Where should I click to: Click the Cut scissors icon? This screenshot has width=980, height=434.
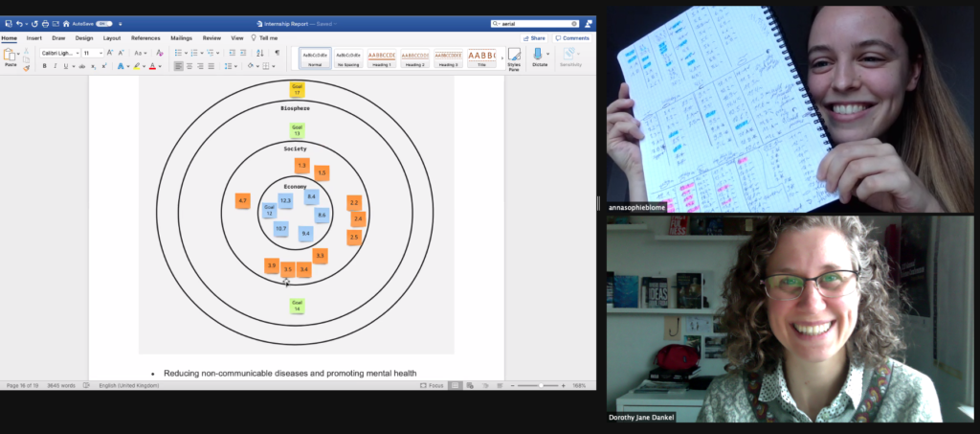[x=26, y=51]
